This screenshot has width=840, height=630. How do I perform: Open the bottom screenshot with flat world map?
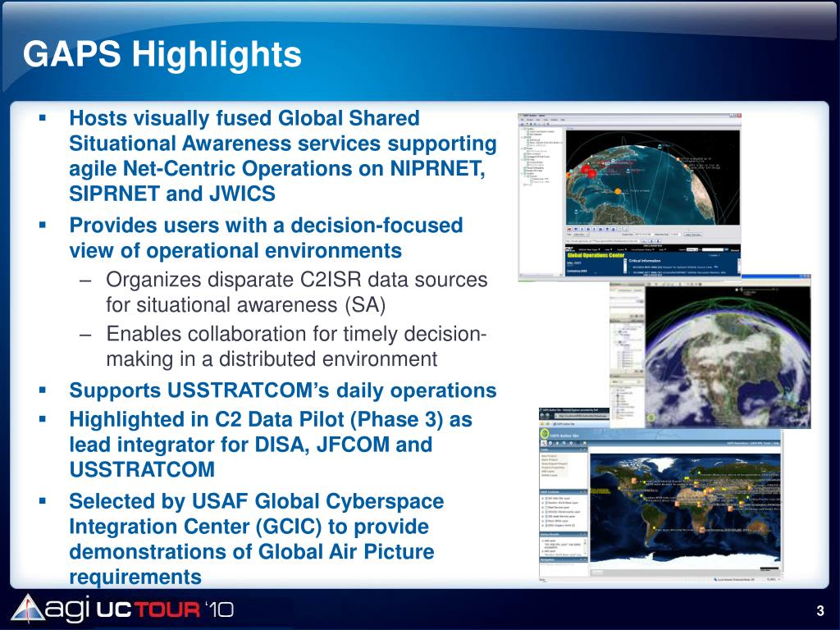[661, 495]
